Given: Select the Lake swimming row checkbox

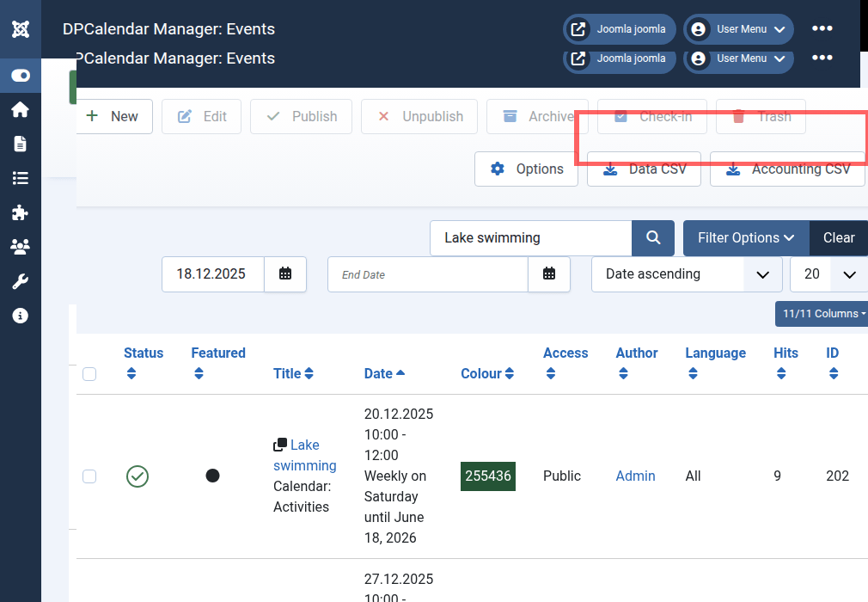Looking at the screenshot, I should (89, 476).
